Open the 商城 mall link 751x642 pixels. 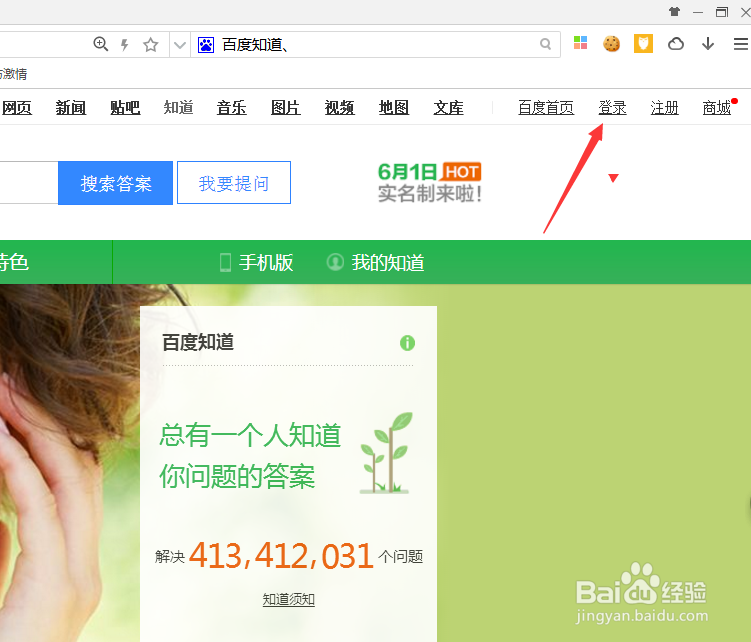[717, 107]
